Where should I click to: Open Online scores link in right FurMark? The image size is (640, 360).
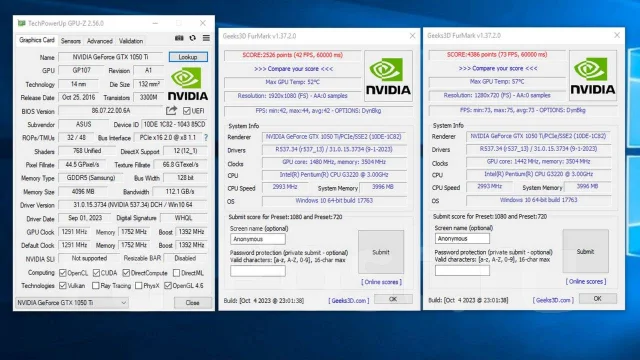point(586,282)
